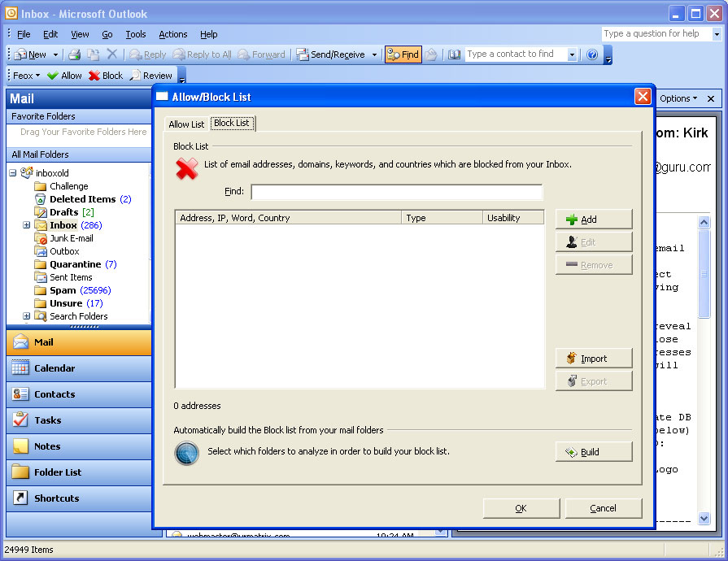Click the 'Type a question for help' box
This screenshot has width=728, height=561.
tap(656, 34)
